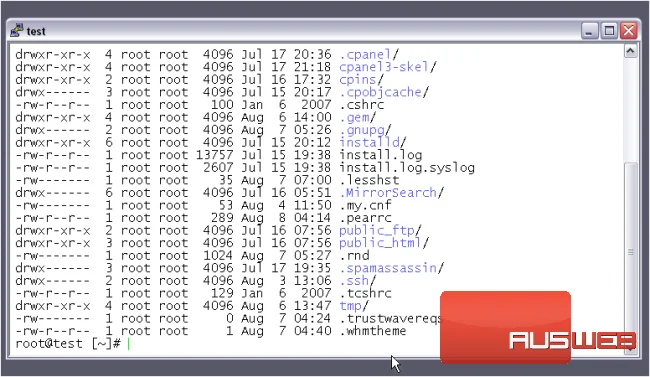Click the 100 size of .cshrc

tap(222, 105)
